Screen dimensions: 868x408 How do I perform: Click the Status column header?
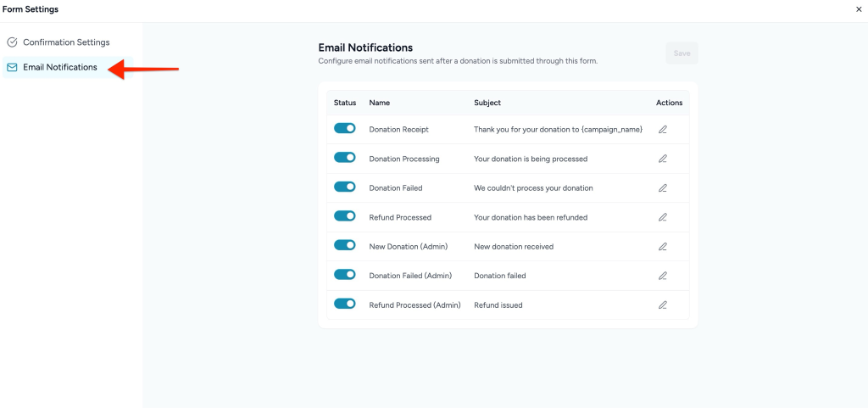345,103
